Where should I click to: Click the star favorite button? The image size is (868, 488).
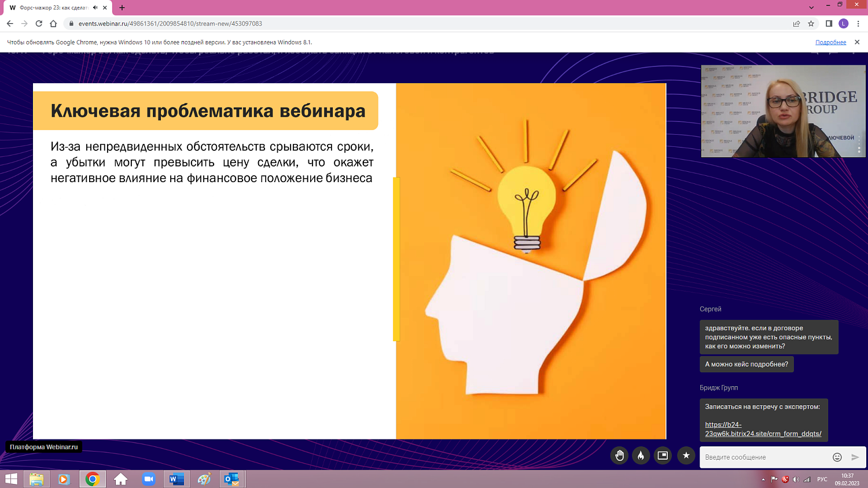(x=686, y=456)
